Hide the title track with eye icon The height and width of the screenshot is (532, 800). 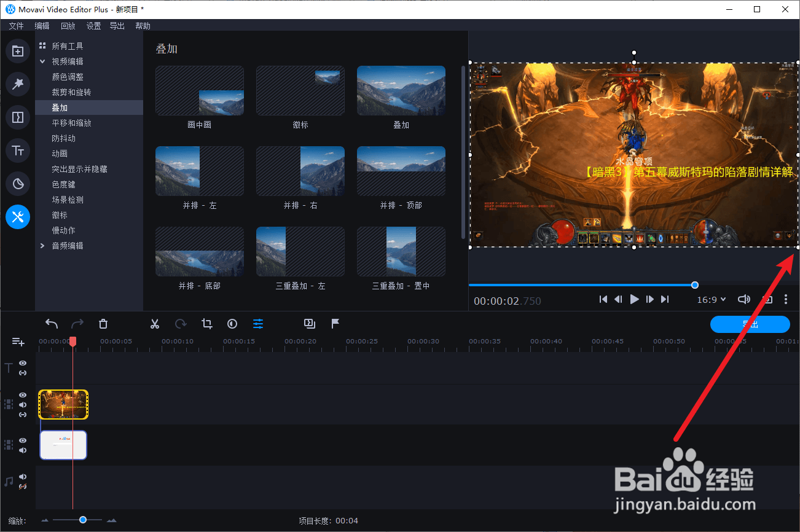pyautogui.click(x=23, y=363)
